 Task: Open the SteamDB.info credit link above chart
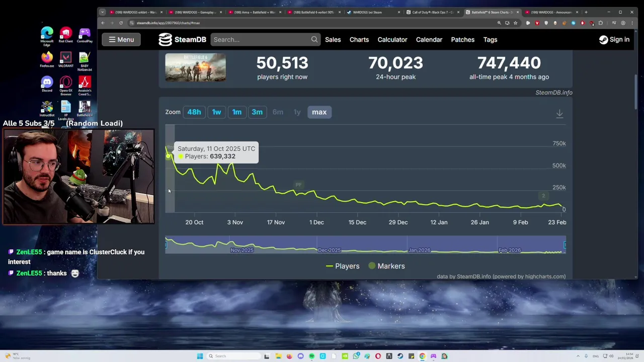tap(554, 93)
